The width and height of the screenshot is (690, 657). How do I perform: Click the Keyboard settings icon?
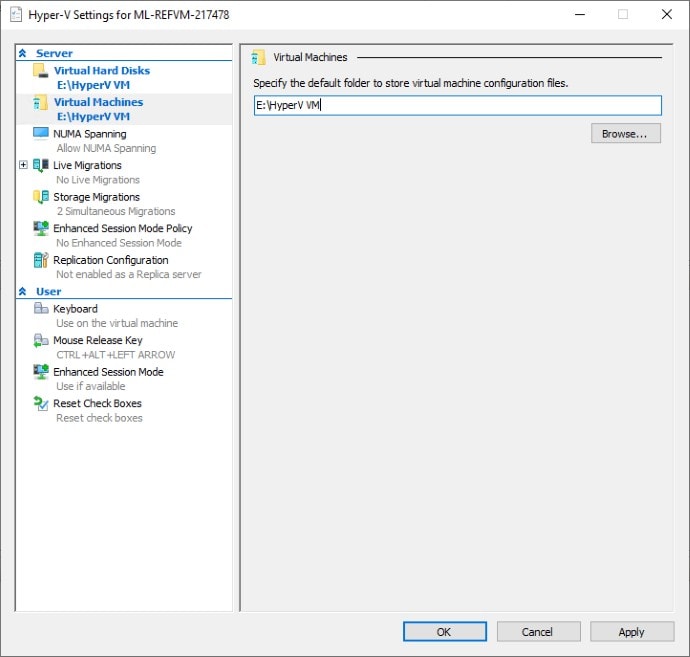40,309
